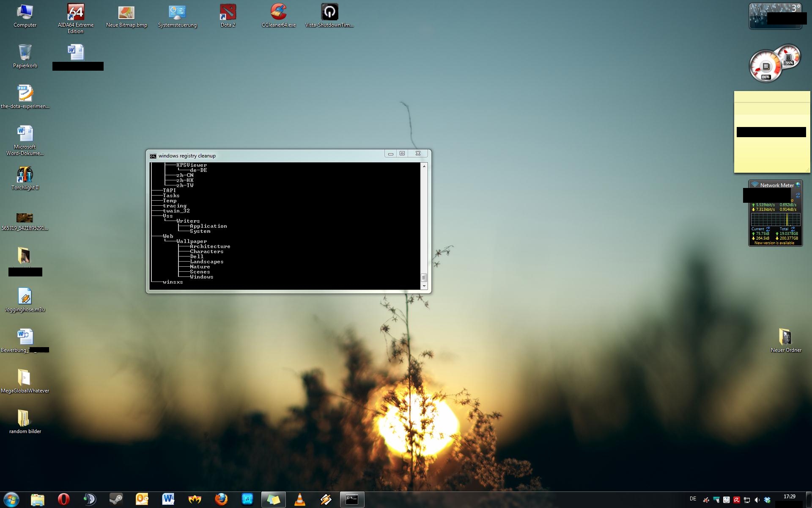Click the taskbar clock showing 17:29

[x=789, y=497]
